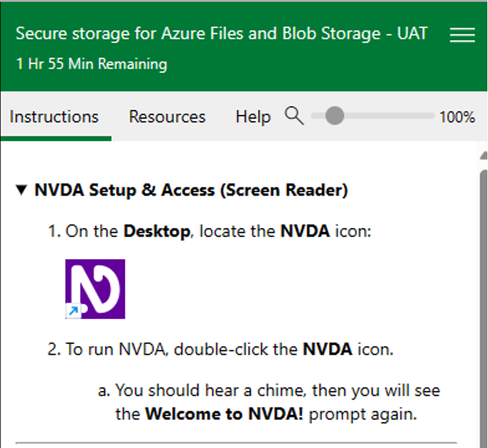This screenshot has height=448, width=488.
Task: Click the 1 Hr 55 Min Remaining timer
Action: click(x=91, y=64)
